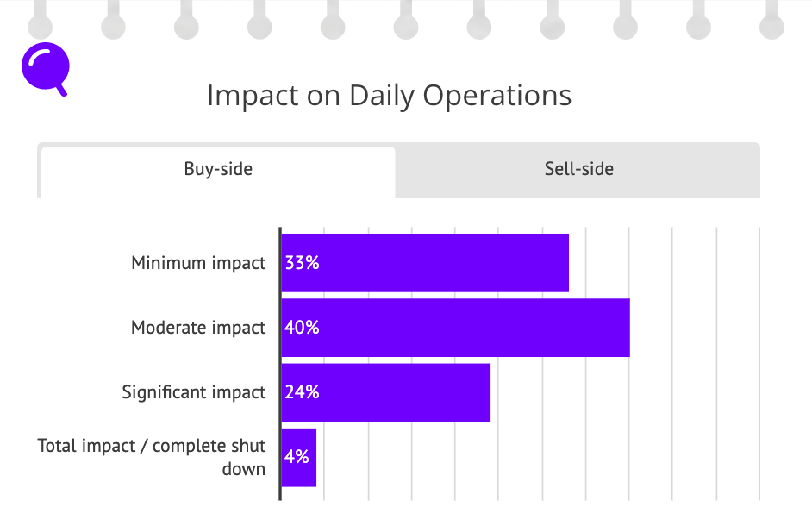Click the 24% Significant impact bar
This screenshot has width=812, height=532.
coord(386,392)
